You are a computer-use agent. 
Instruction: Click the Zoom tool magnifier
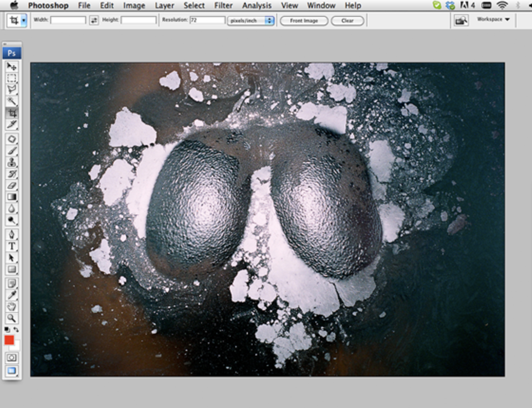coord(12,318)
